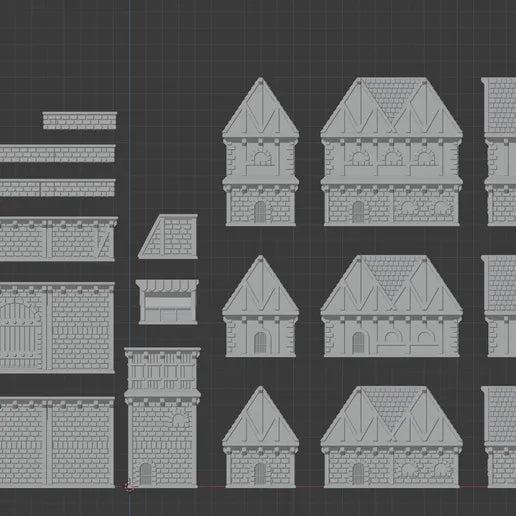
Task: Select the small market stall front
Action: pyautogui.click(x=167, y=302)
